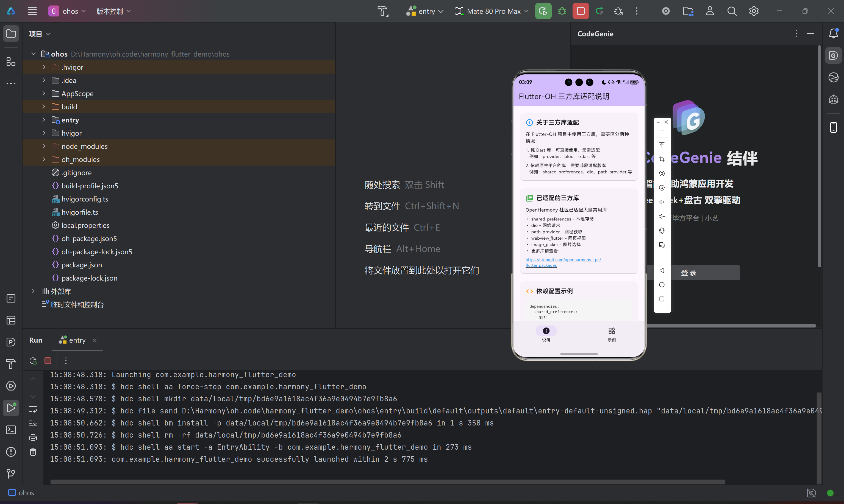The image size is (844, 504).
Task: Click the Rerun entry icon in Run panel
Action: coord(33,361)
